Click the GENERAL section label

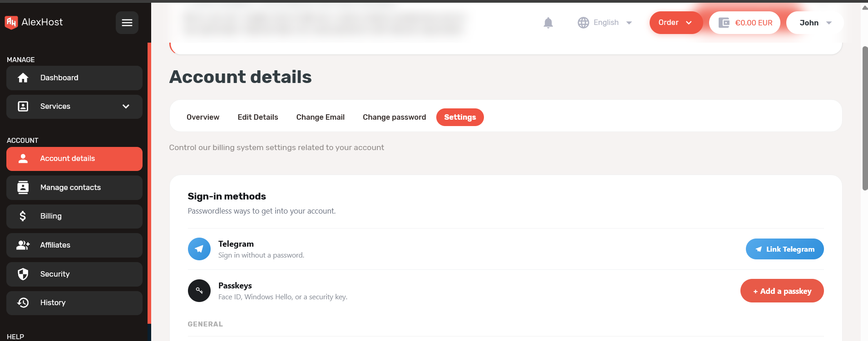click(205, 324)
